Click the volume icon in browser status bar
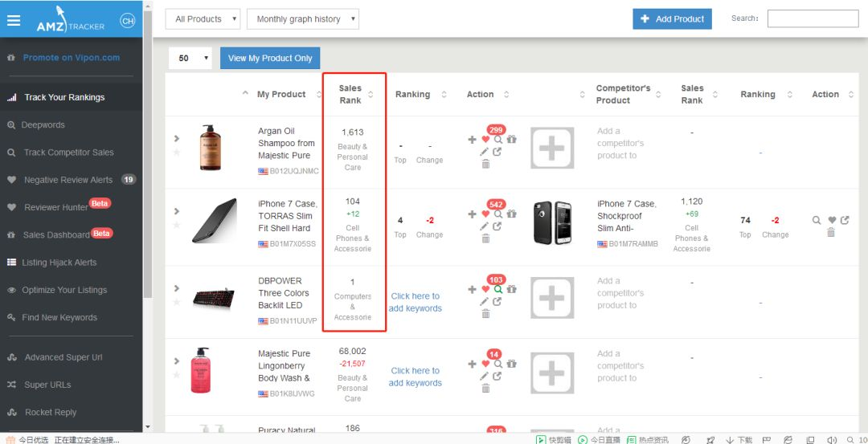Image resolution: width=868 pixels, height=444 pixels. (x=832, y=439)
